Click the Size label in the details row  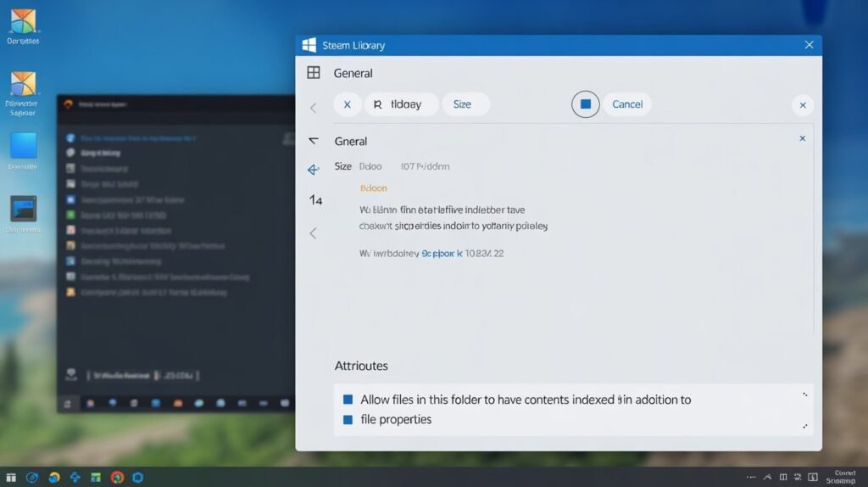click(342, 166)
